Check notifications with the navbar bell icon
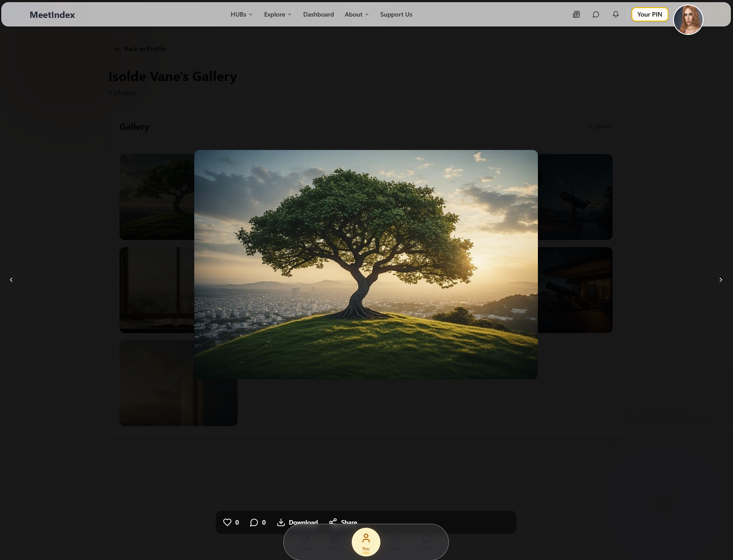733x560 pixels. tap(616, 14)
